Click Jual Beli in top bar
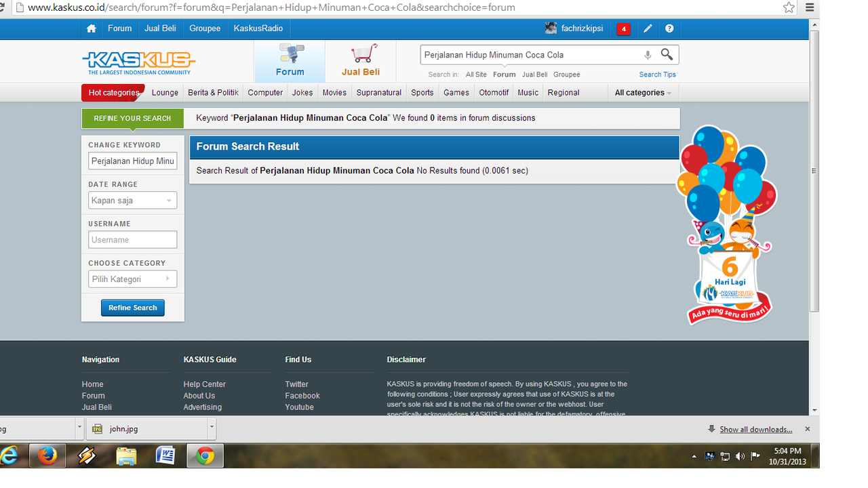 click(160, 28)
